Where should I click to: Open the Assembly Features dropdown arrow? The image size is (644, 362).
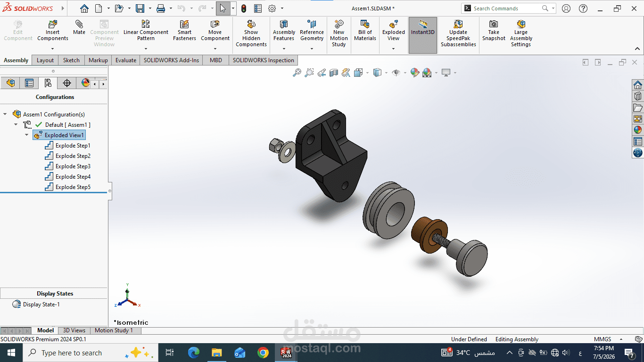click(284, 49)
